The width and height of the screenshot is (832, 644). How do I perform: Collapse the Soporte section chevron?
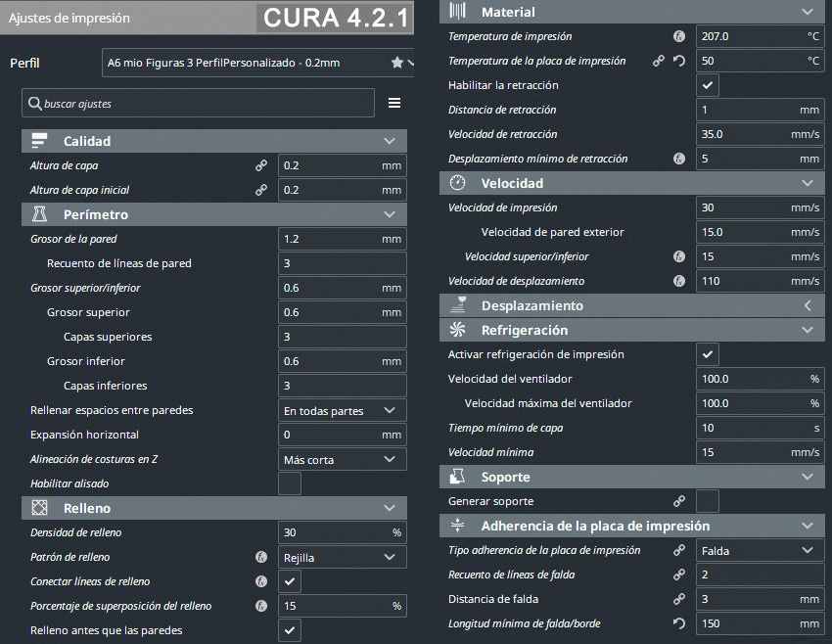click(x=808, y=477)
